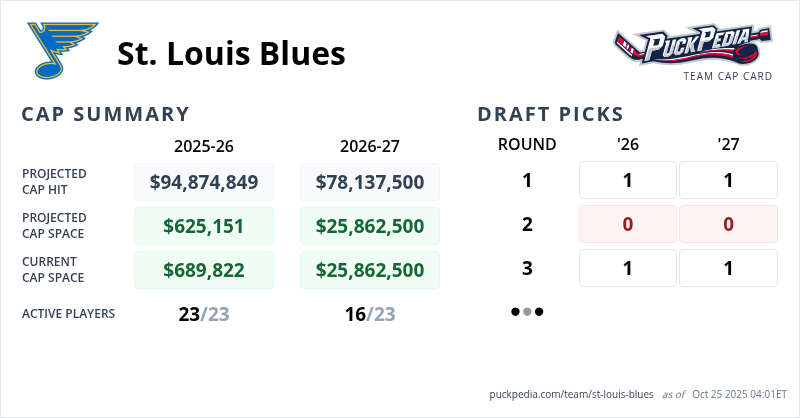Click the 2026-27 current cap space box

[370, 270]
